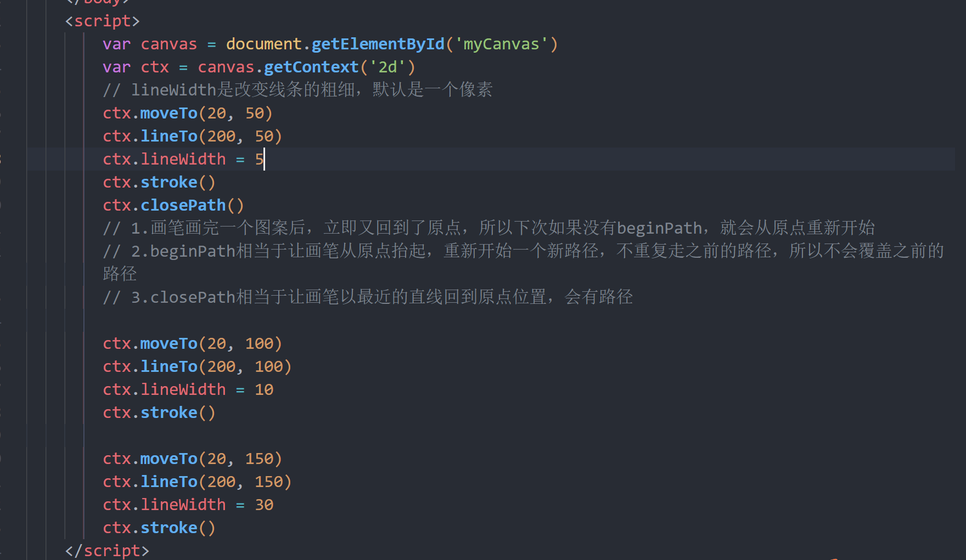
Task: Click the ctx.lineWidth = 10 line
Action: pos(188,389)
